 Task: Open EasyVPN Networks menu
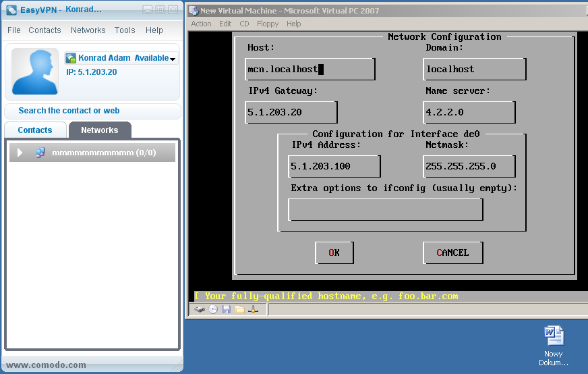click(x=88, y=30)
